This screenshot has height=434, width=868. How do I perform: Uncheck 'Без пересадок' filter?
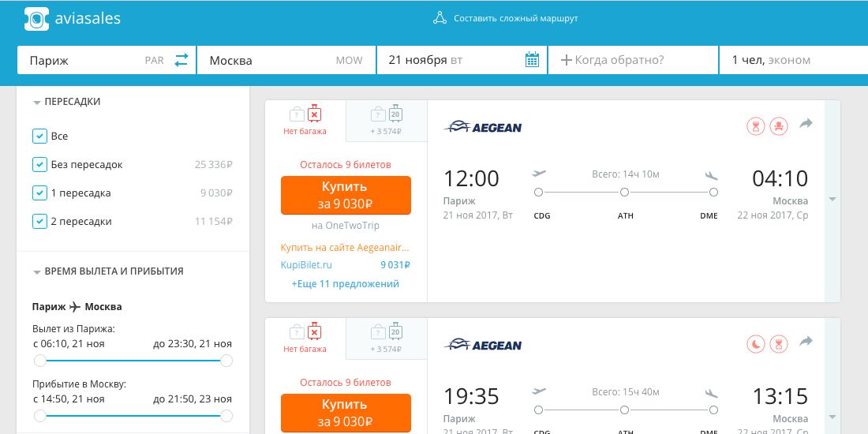click(x=39, y=165)
